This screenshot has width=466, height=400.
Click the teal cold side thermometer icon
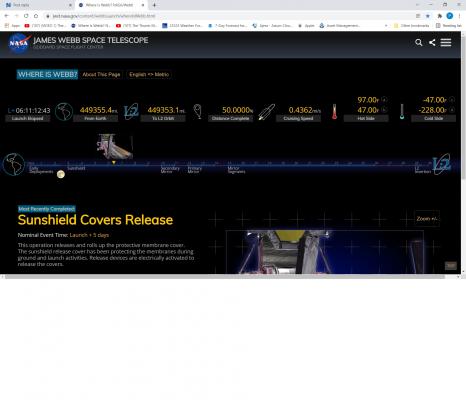click(x=402, y=112)
